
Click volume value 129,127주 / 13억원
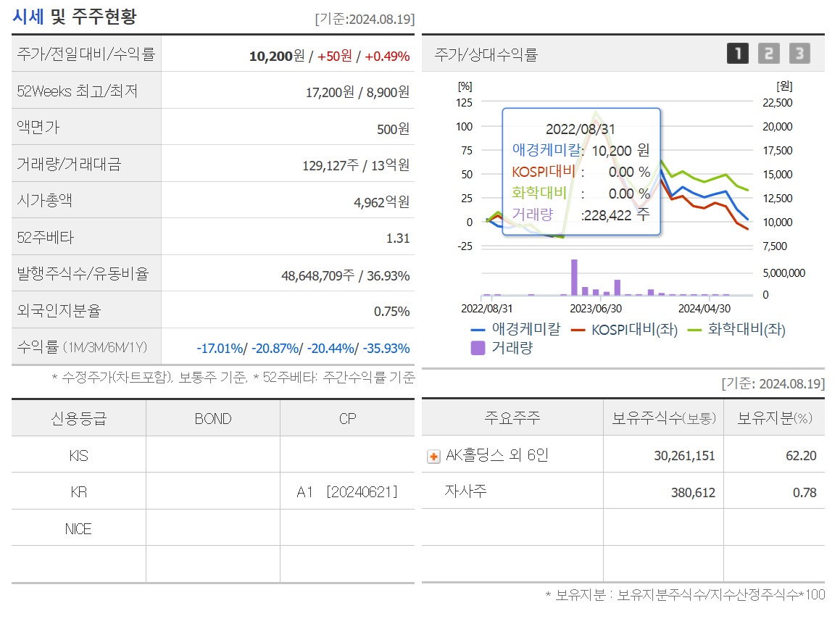pyautogui.click(x=356, y=165)
